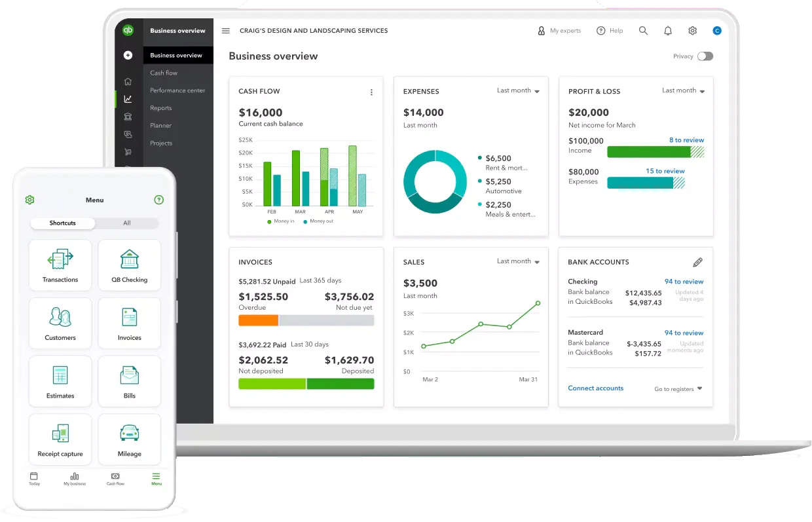The width and height of the screenshot is (812, 522).
Task: Tap the QB Checking shortcut
Action: pos(129,265)
